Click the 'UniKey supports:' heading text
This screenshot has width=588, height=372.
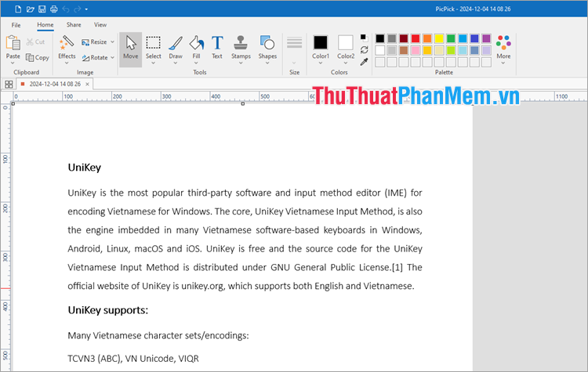tap(108, 310)
